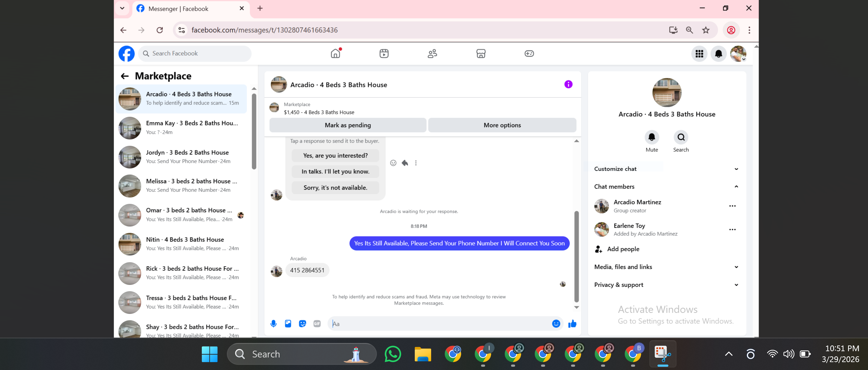Open Nitin 4 Beds 3 Baths conversation
This screenshot has width=868, height=370.
point(182,244)
